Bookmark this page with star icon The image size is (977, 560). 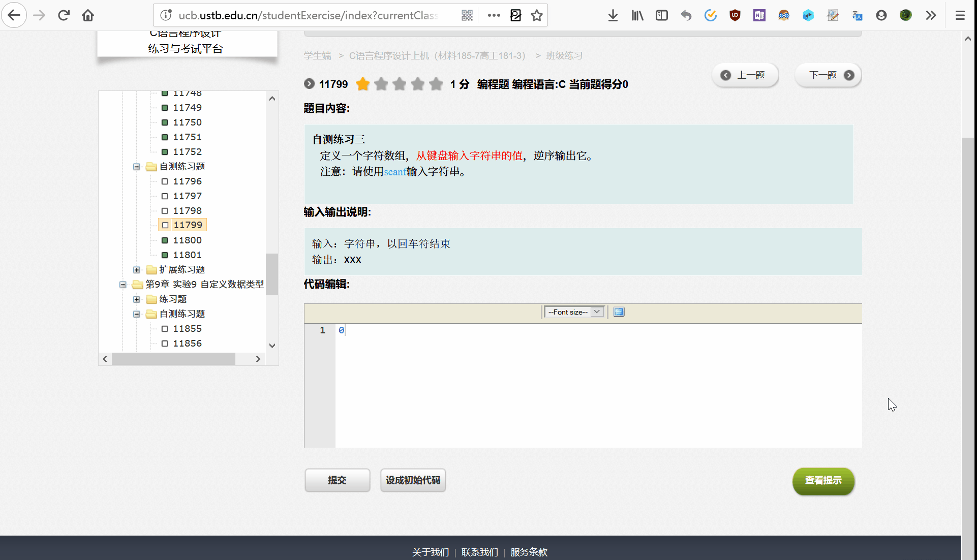coord(537,15)
